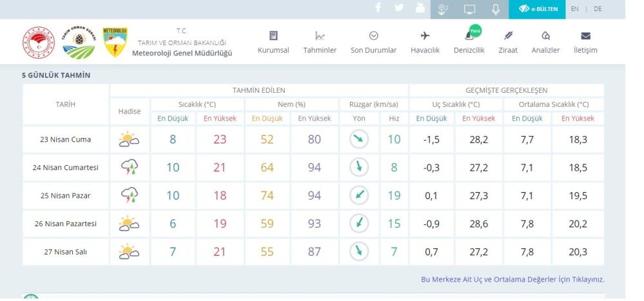Click the monitor screen icon
The width and height of the screenshot is (644, 301).
pyautogui.click(x=469, y=9)
